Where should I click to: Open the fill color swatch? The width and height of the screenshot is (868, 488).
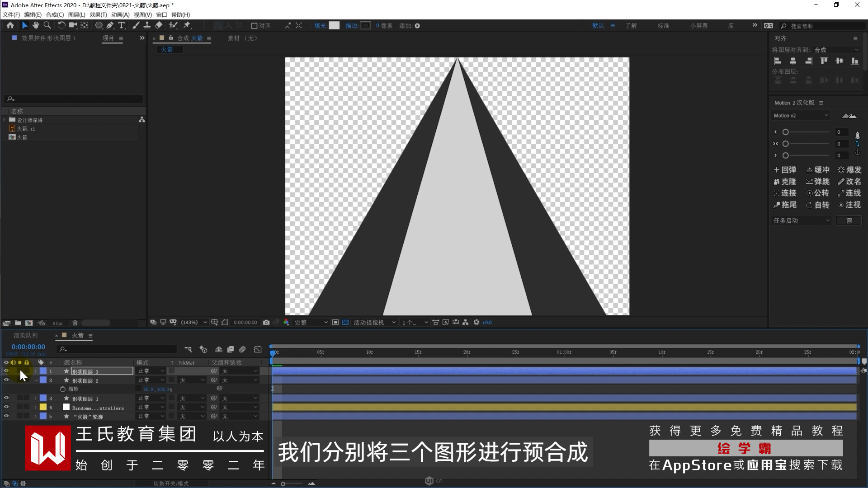pyautogui.click(x=334, y=26)
